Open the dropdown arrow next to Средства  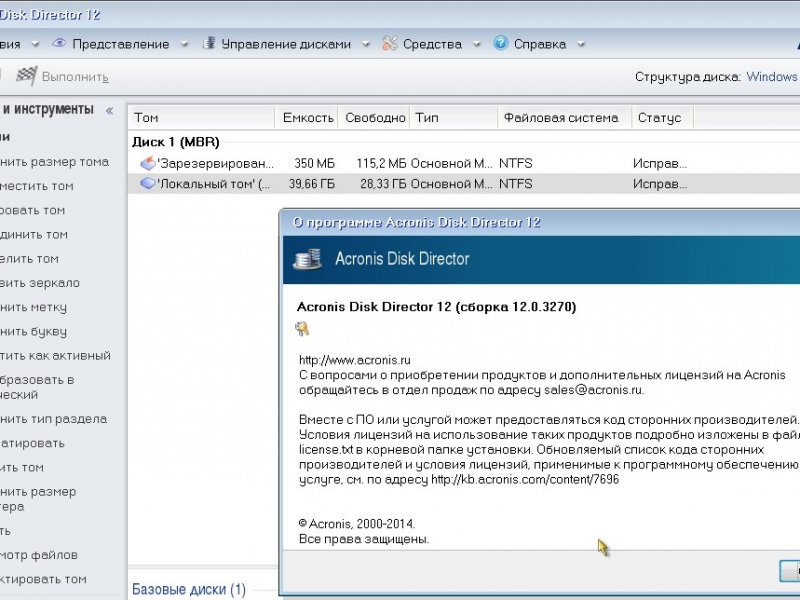coord(477,44)
